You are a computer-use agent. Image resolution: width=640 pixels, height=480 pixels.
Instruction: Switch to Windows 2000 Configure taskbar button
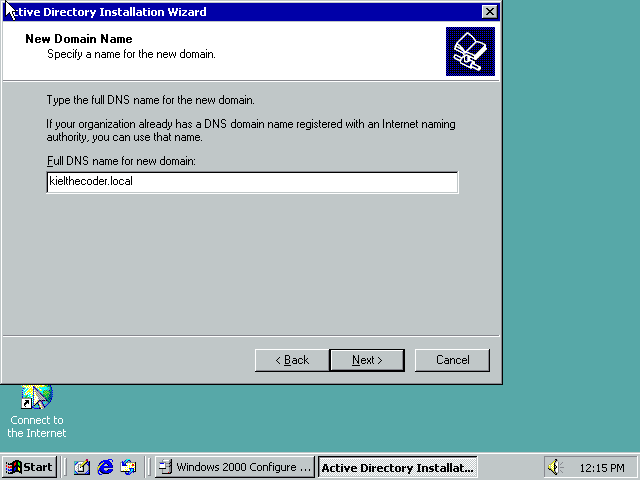[x=235, y=467]
